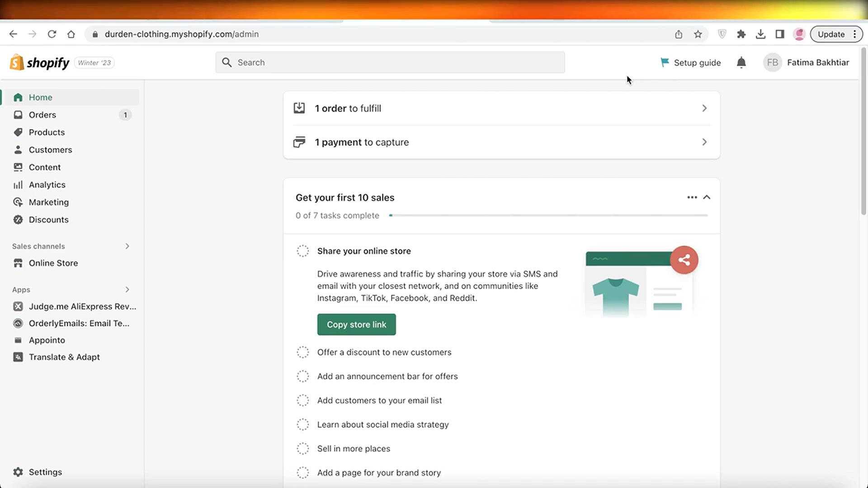Expand the Apps section

(x=127, y=290)
